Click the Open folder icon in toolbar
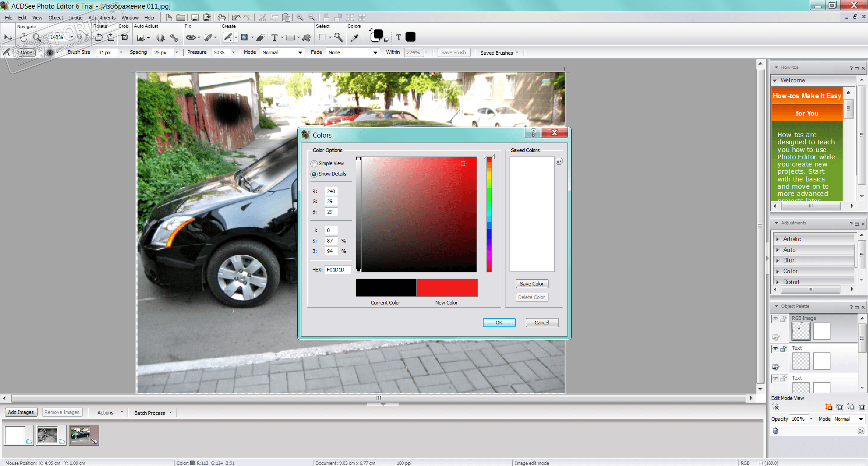 click(181, 18)
